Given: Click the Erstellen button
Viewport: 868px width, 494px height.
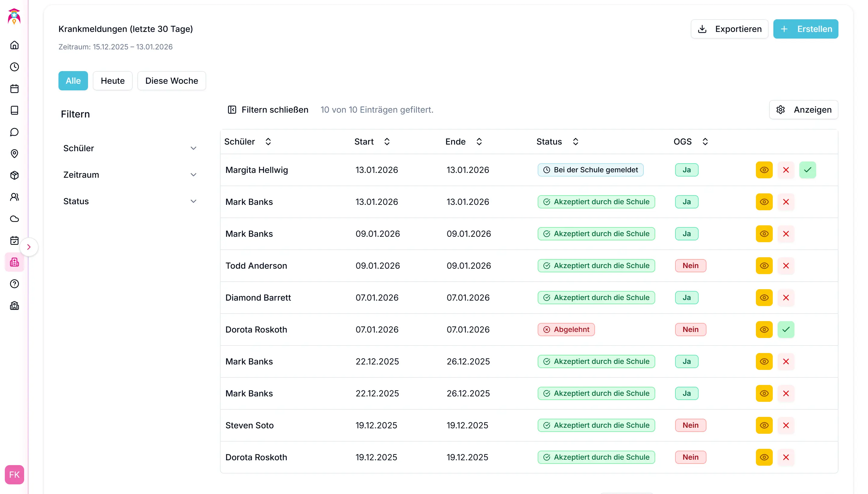Looking at the screenshot, I should click(805, 29).
